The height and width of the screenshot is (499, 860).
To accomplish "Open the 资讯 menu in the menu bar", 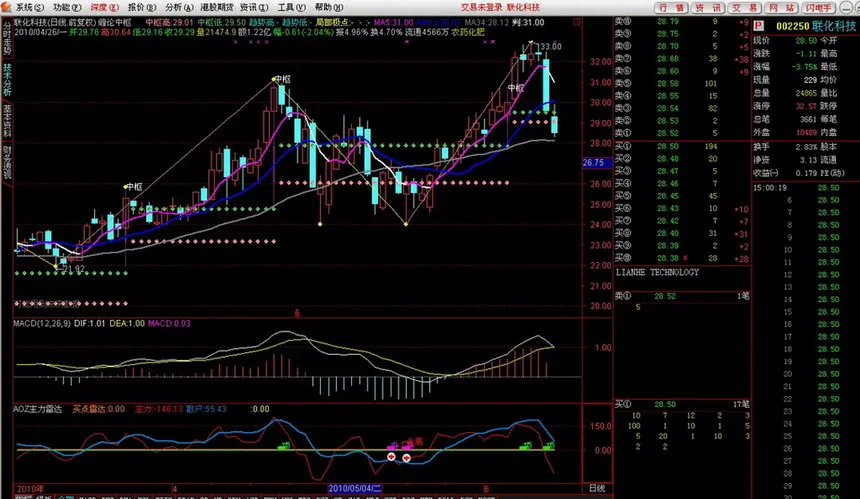I will coord(254,7).
